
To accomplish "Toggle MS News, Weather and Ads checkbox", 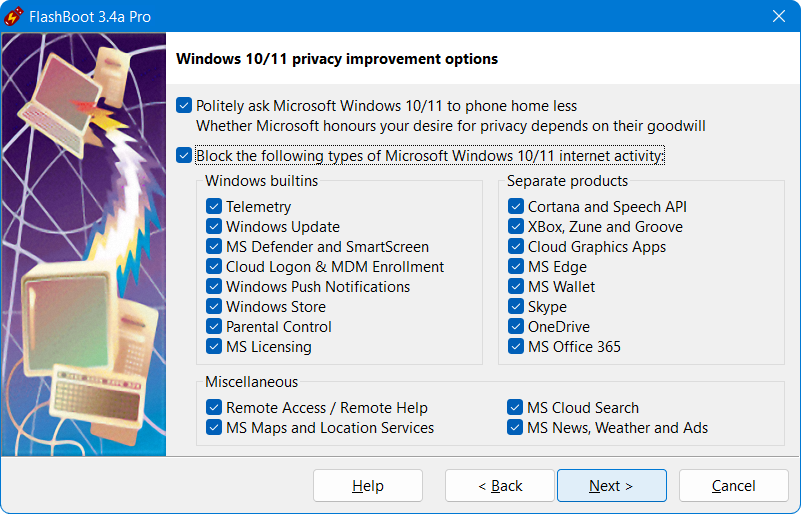I will point(516,428).
